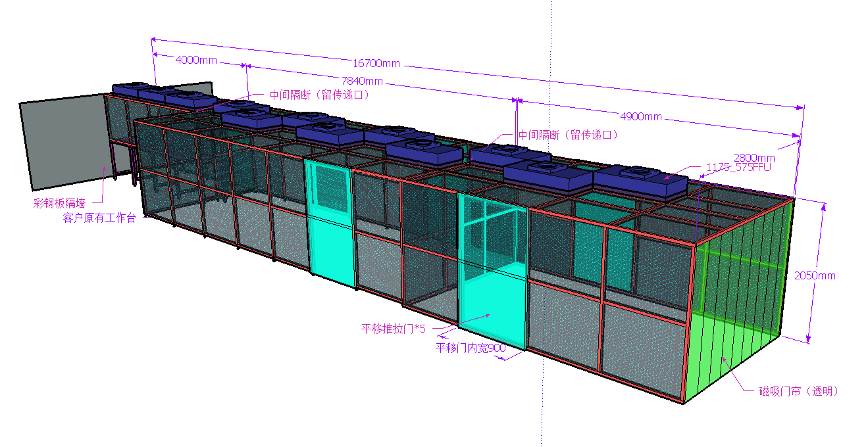Pick the 2050mm height dimension label

[815, 275]
